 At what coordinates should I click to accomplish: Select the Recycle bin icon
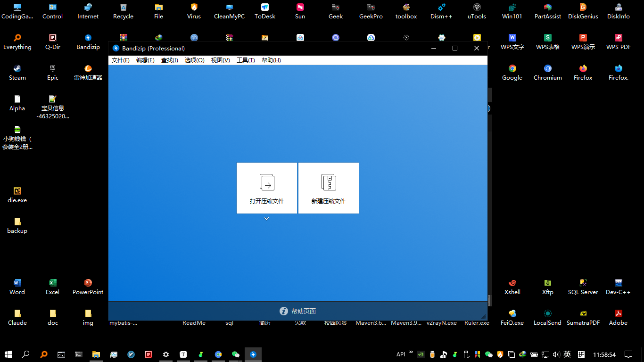coord(124,11)
